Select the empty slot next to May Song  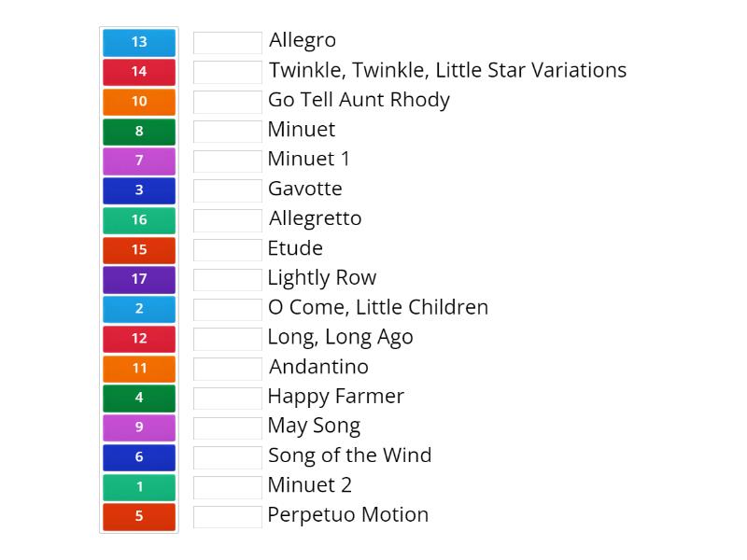(228, 427)
